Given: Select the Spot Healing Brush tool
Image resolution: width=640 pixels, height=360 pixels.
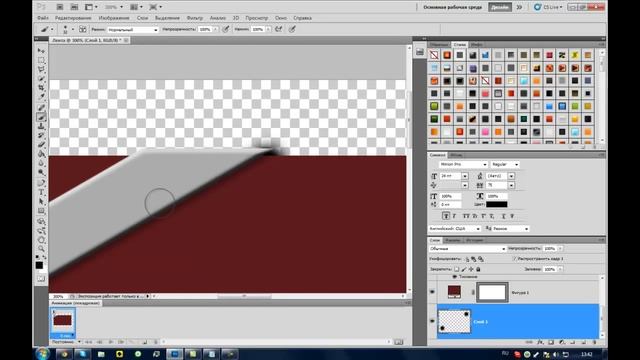Looking at the screenshot, I should click(41, 108).
